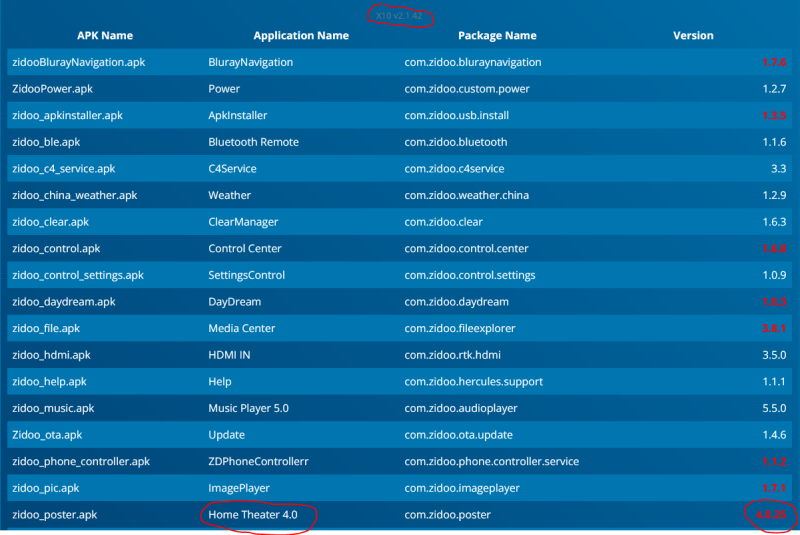Click the ClearManager application name
The width and height of the screenshot is (800, 535).
243,222
